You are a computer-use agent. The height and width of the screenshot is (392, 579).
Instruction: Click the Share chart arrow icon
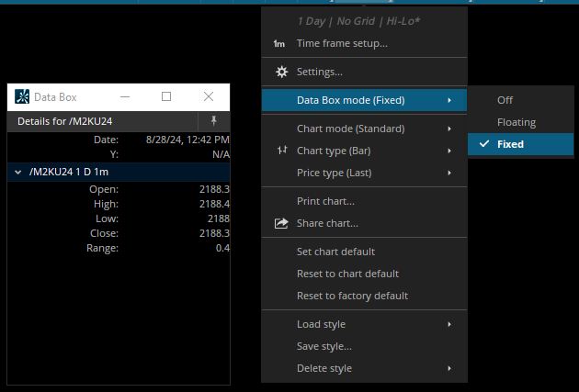point(281,223)
